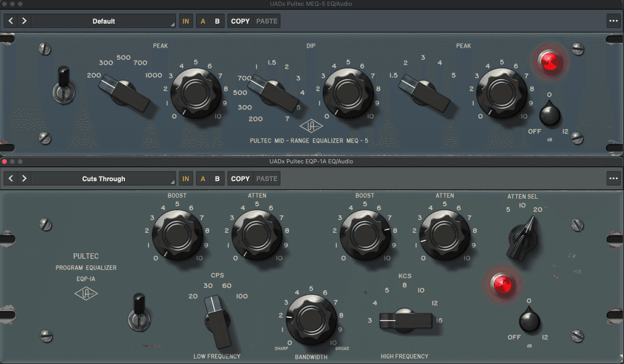Select 1000 on MEQ-5 low peak frequency
The width and height of the screenshot is (624, 364).
[153, 75]
